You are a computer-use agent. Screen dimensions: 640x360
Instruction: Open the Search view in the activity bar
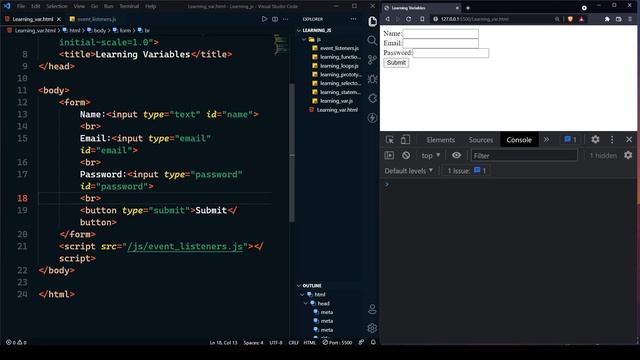click(x=372, y=40)
